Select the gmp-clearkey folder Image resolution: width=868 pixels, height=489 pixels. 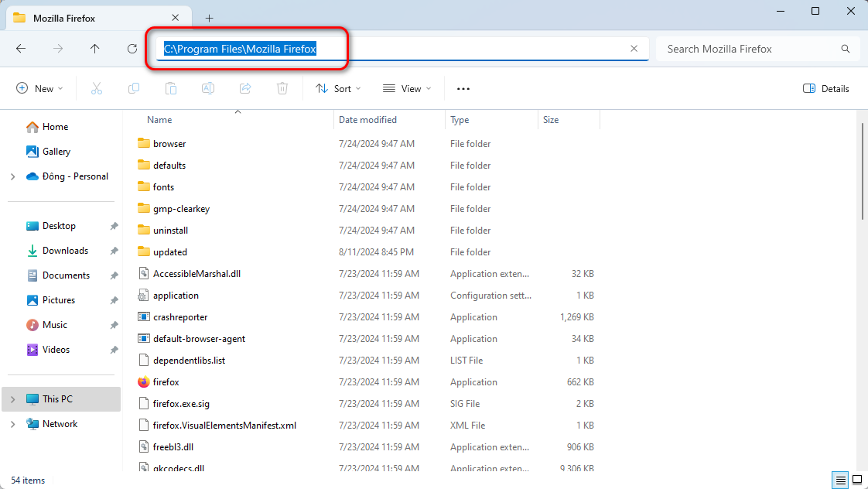click(x=174, y=209)
